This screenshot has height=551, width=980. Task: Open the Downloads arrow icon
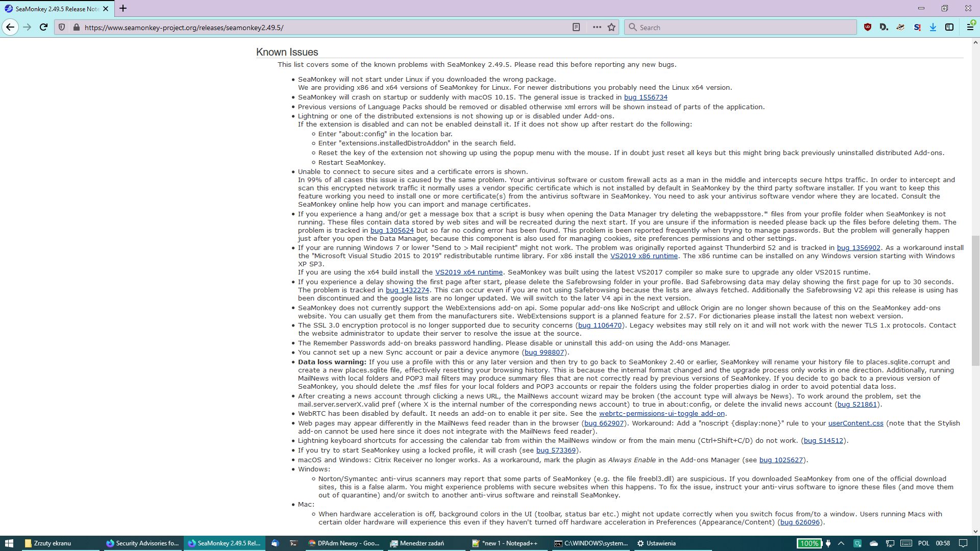[933, 28]
